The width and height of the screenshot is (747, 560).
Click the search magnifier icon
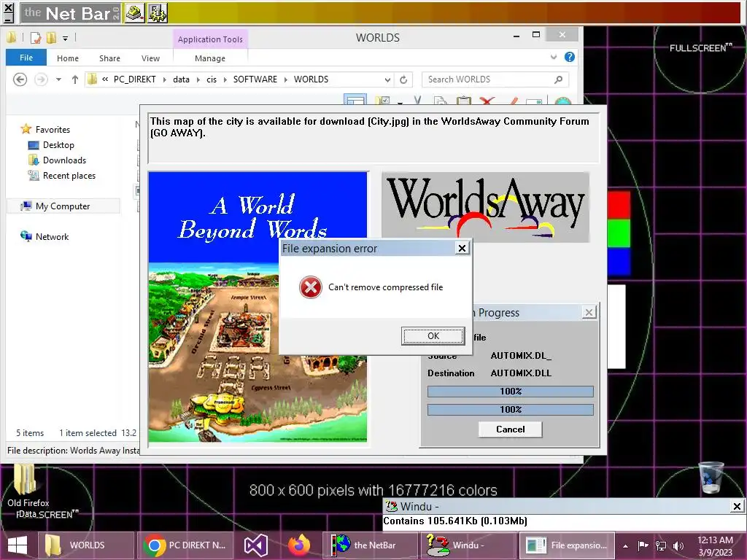pyautogui.click(x=558, y=79)
